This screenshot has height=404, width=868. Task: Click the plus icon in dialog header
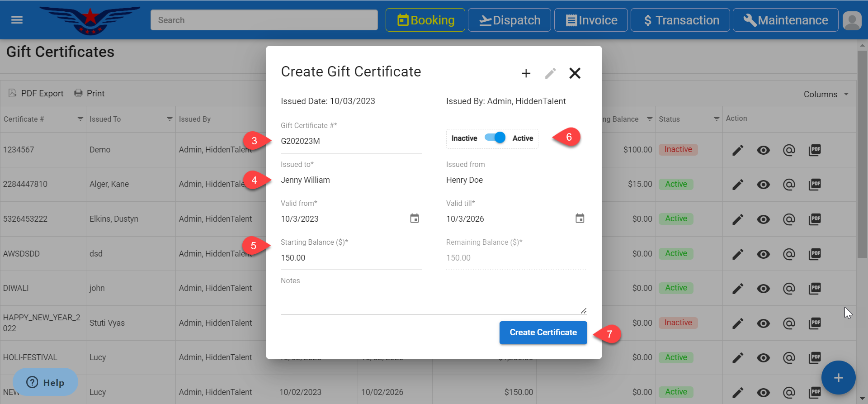coord(526,73)
